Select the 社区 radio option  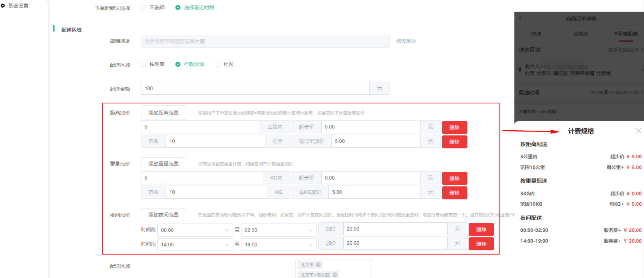217,64
